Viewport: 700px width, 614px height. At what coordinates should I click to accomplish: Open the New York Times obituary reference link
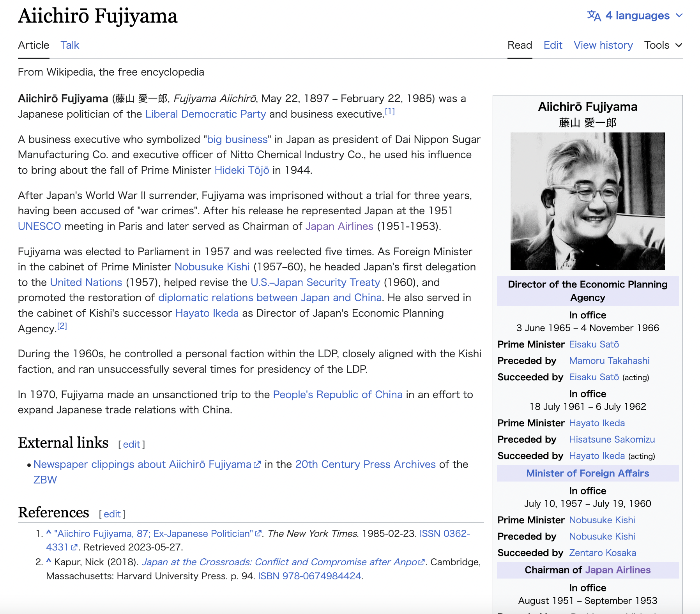[x=154, y=534]
